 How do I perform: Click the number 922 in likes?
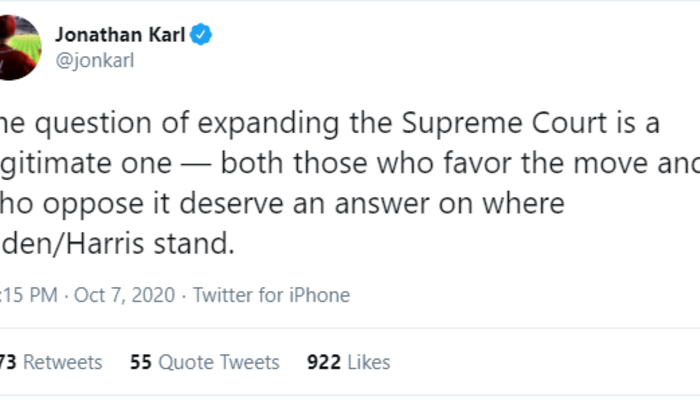point(324,362)
